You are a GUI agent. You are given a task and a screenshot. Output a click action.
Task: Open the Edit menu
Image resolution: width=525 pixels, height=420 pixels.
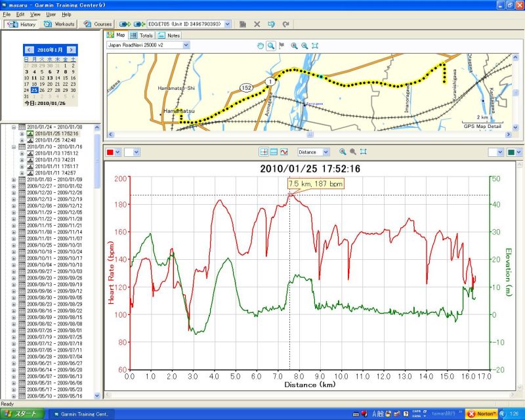click(20, 14)
